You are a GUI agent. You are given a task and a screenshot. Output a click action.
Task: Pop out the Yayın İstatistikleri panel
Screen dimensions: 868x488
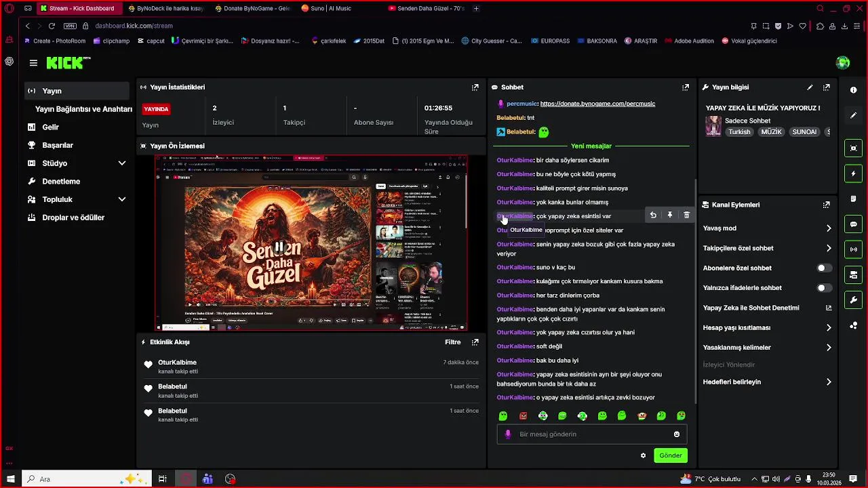(475, 87)
